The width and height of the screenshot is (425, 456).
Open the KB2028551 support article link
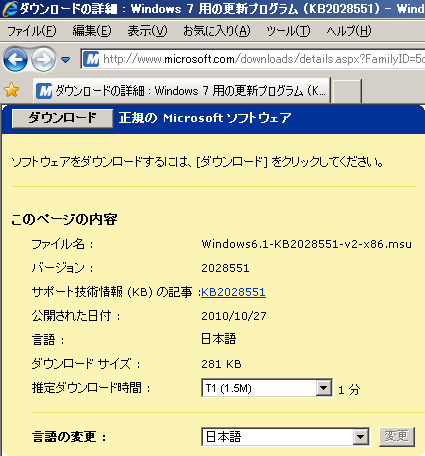(233, 292)
